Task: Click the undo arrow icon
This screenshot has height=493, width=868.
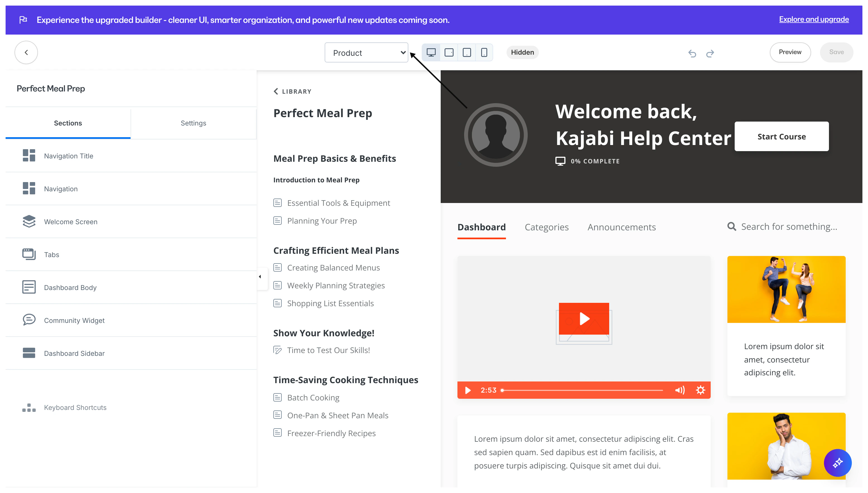Action: tap(692, 53)
